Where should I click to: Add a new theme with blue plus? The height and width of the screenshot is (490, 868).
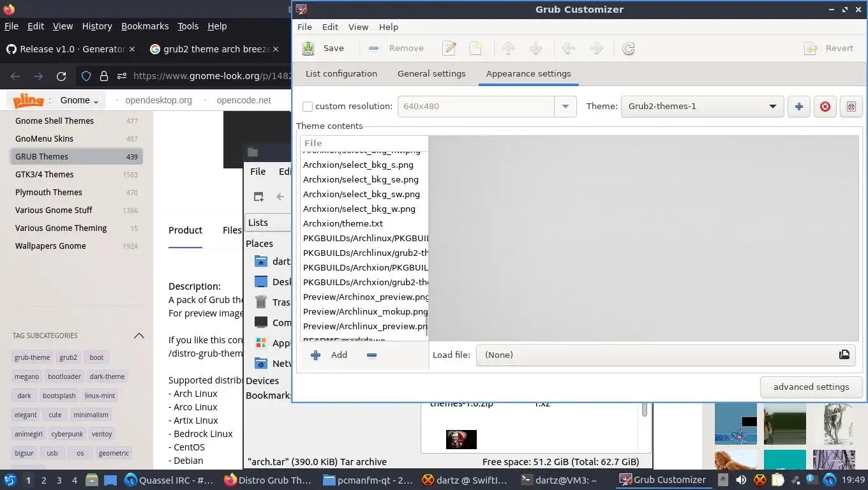[x=798, y=107]
